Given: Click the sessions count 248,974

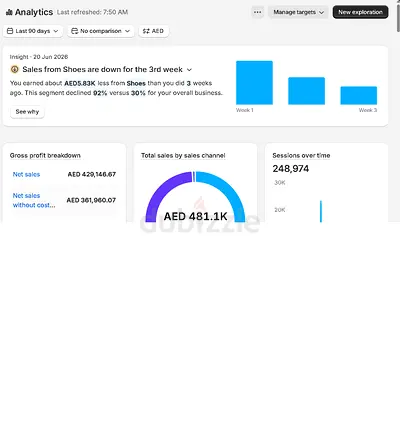Looking at the screenshot, I should click(x=291, y=169).
